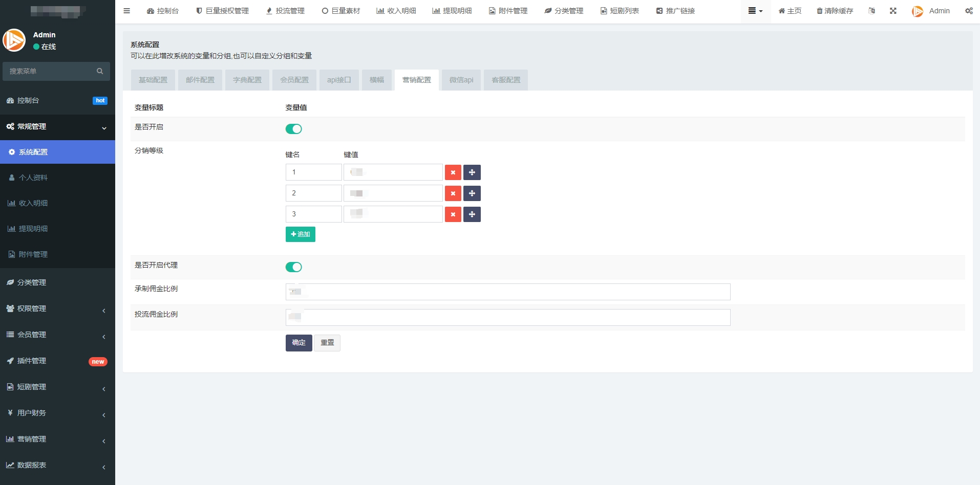980x485 pixels.
Task: Toggle the 是否开启 switch
Action: [x=294, y=129]
